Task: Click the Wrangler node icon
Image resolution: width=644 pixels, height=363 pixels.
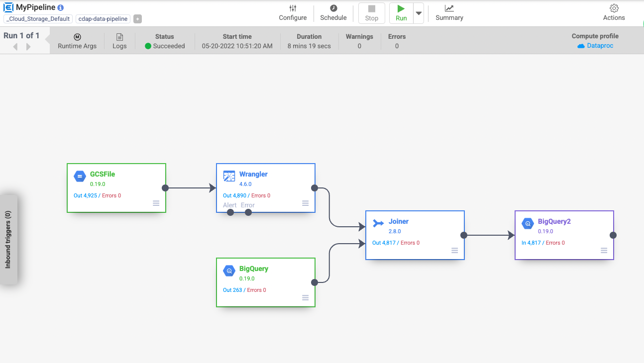Action: (229, 176)
